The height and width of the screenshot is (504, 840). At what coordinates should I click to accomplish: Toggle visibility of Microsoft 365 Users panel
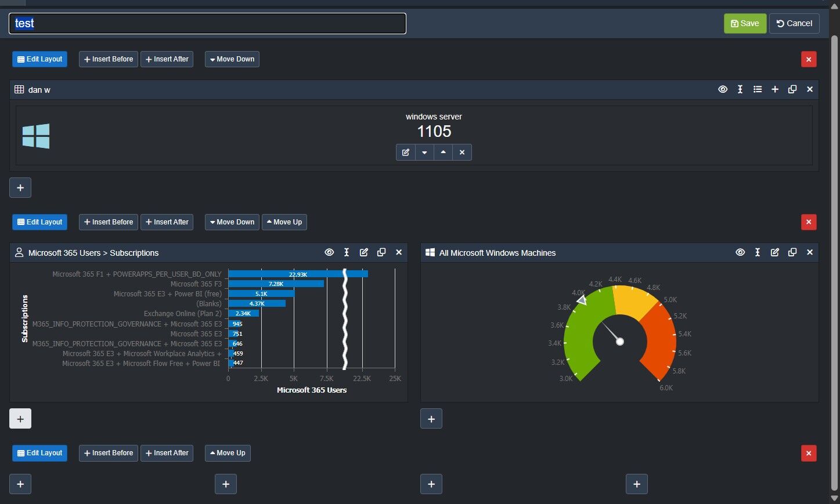(329, 252)
